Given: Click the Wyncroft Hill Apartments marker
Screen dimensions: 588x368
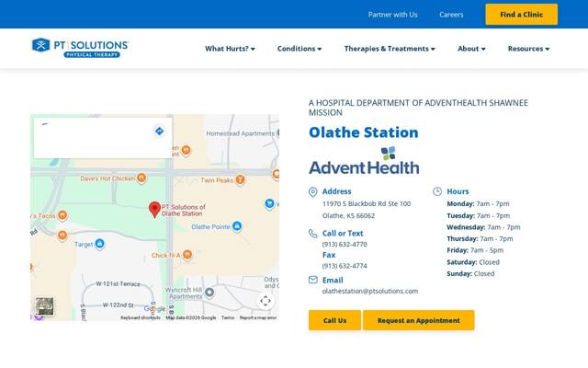Looking at the screenshot, I should pos(209,292).
